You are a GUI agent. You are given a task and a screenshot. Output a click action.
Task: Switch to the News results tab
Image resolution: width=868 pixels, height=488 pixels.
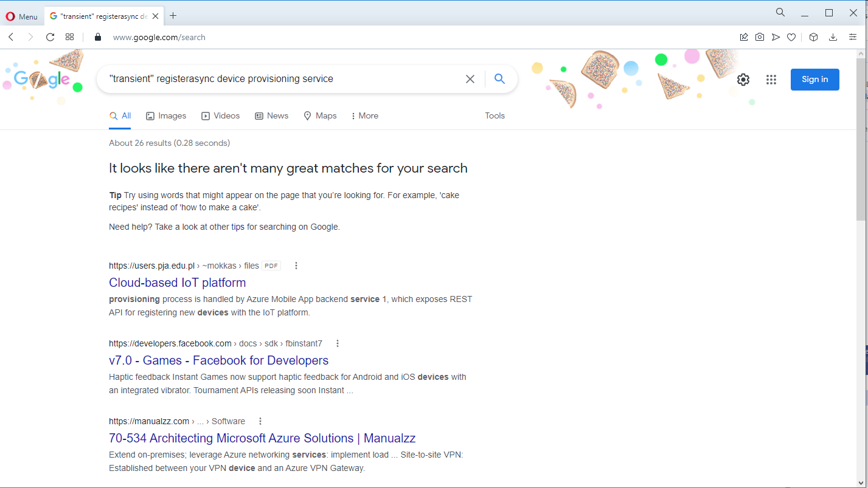(x=271, y=115)
